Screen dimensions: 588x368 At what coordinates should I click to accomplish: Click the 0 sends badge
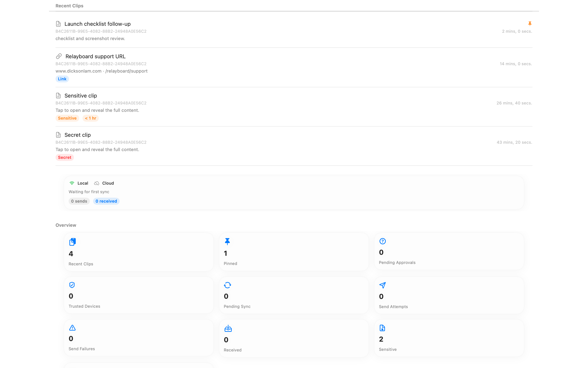tap(79, 201)
